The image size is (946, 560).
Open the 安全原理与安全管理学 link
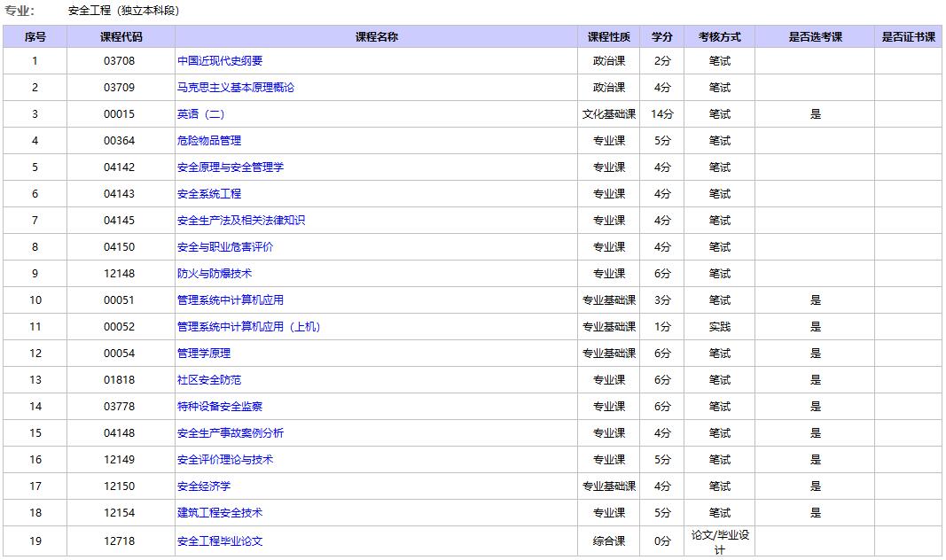[x=230, y=167]
